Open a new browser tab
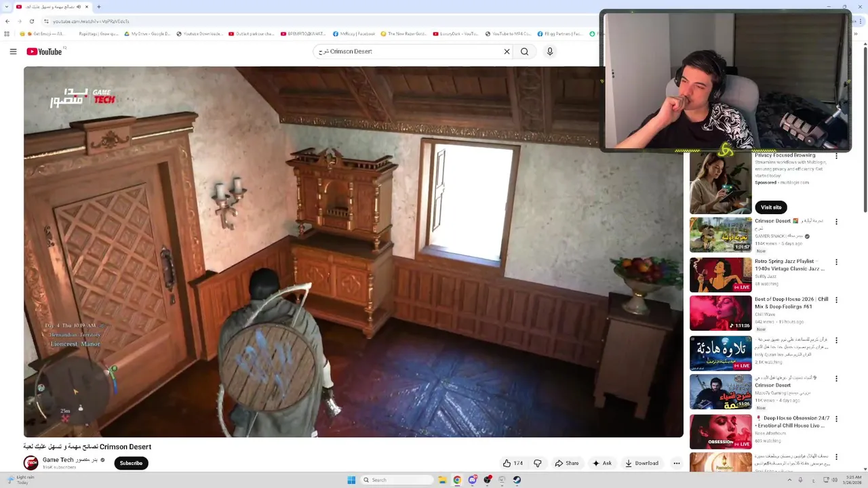The height and width of the screenshot is (488, 868). pyautogui.click(x=98, y=7)
